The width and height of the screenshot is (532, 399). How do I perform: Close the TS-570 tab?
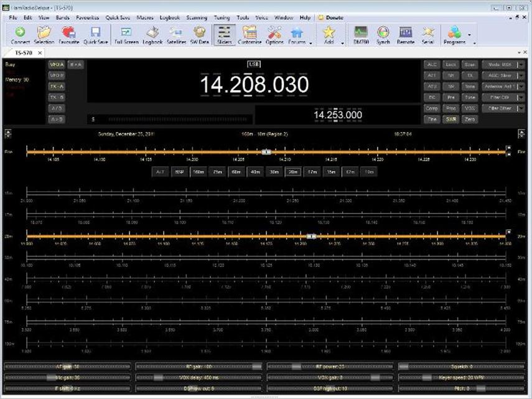39,53
